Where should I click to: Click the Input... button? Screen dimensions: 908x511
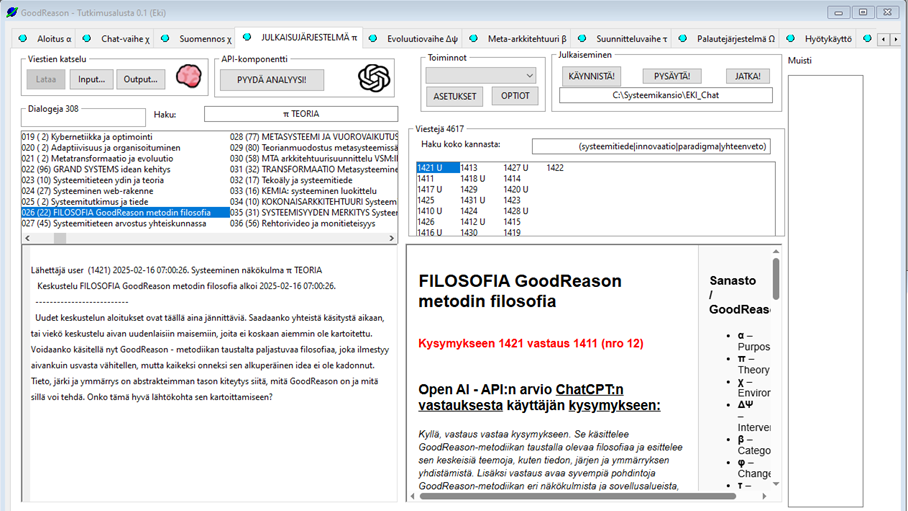tap(91, 79)
